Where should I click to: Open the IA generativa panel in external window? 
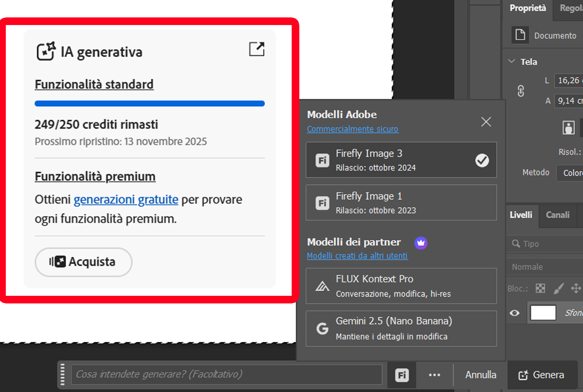[256, 49]
